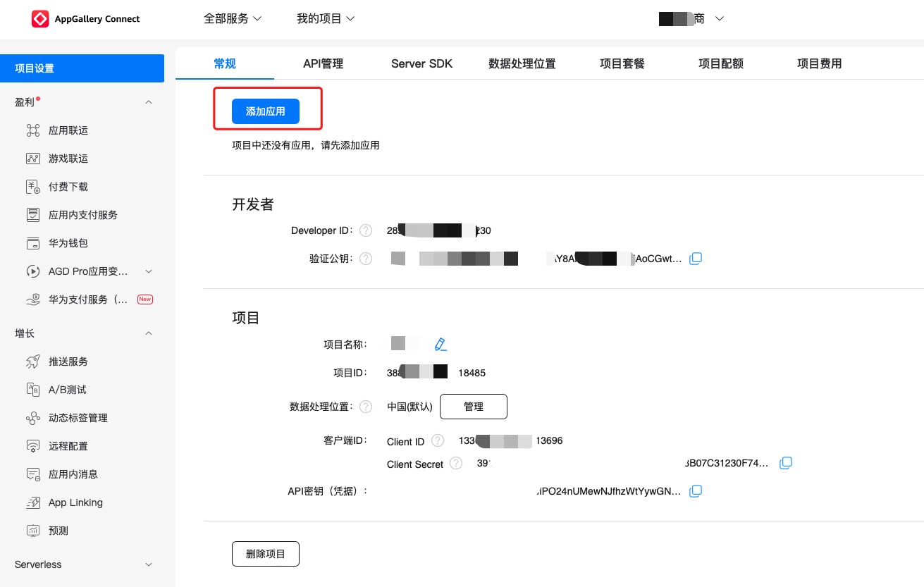Collapse the 盈利 sidebar section
Image resolution: width=924 pixels, height=587 pixels.
(149, 102)
